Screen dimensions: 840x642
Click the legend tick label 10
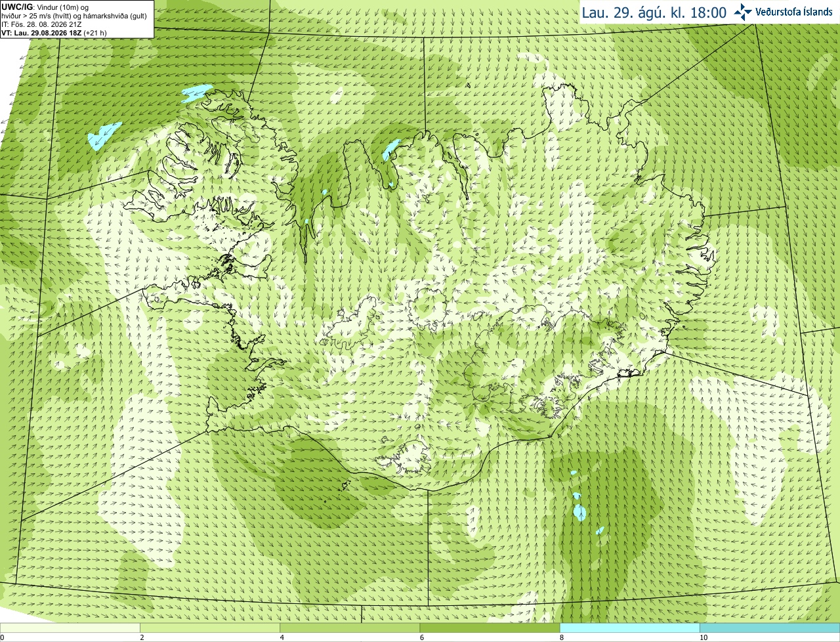(703, 637)
